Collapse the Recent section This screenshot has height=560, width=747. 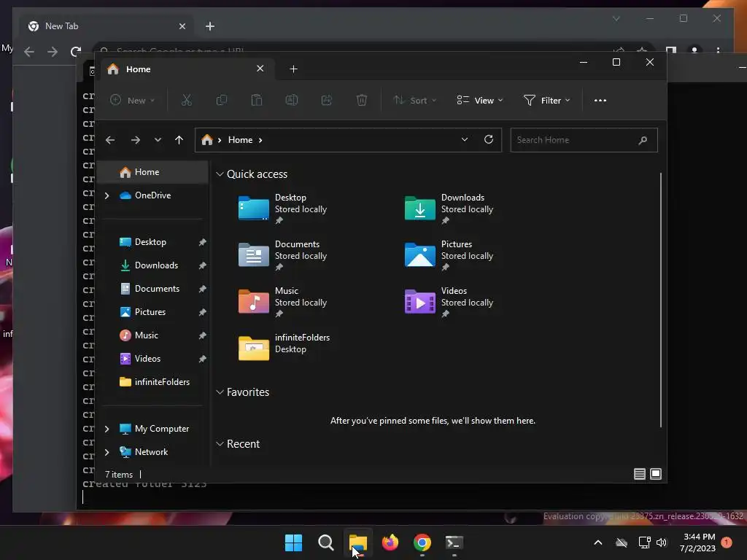(220, 444)
